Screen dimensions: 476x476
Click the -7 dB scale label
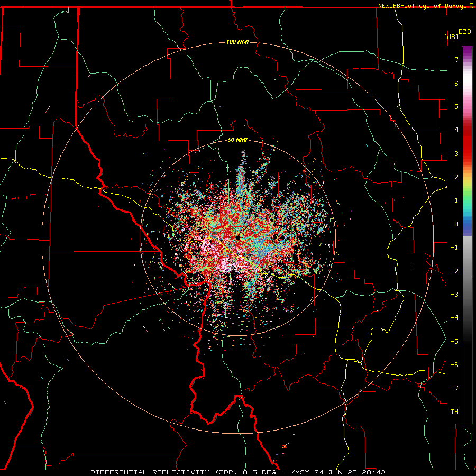(x=454, y=388)
